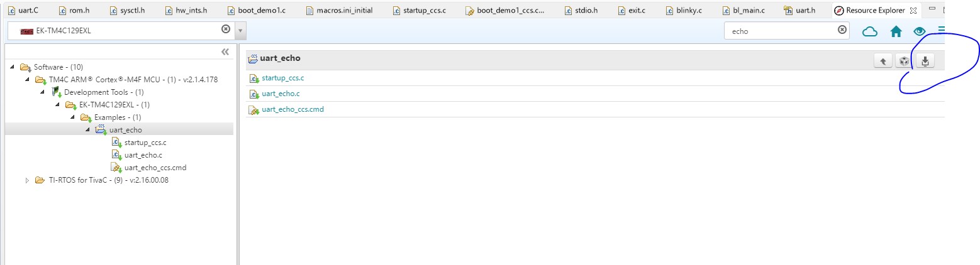Collapse the Development Tools - (1) node

tap(42, 92)
